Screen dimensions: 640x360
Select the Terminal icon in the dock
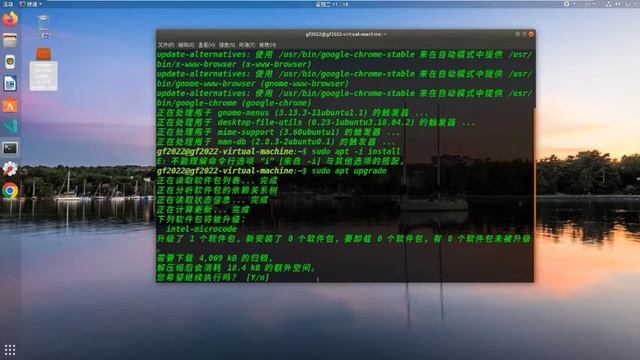tap(10, 148)
